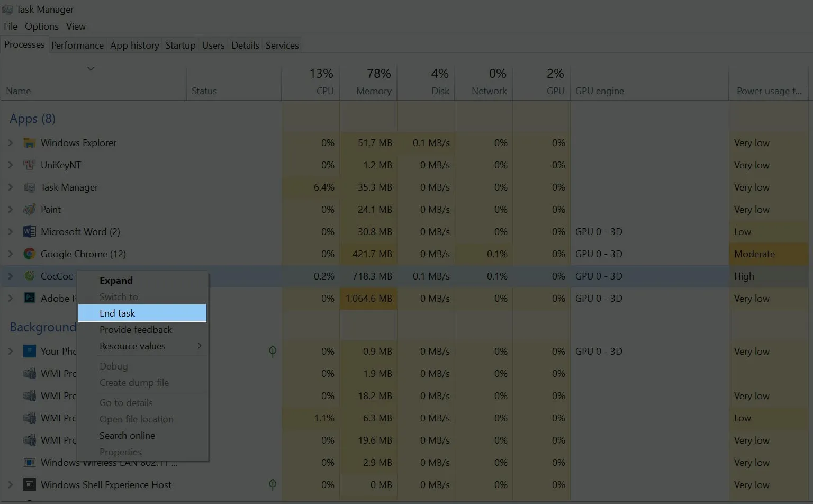Open the Resource values submenu arrow
This screenshot has width=813, height=504.
click(x=200, y=346)
